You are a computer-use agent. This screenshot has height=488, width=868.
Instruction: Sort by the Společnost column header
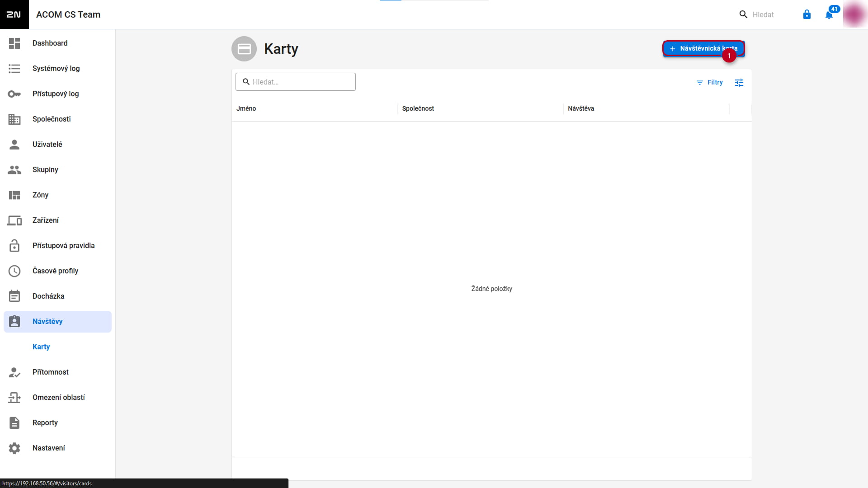[418, 108]
